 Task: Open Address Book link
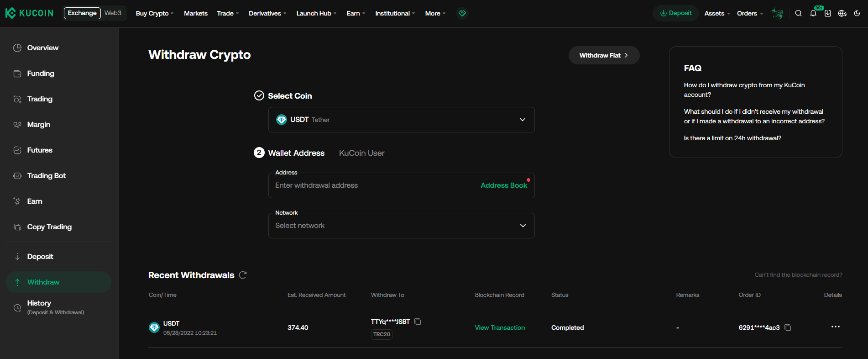(504, 185)
